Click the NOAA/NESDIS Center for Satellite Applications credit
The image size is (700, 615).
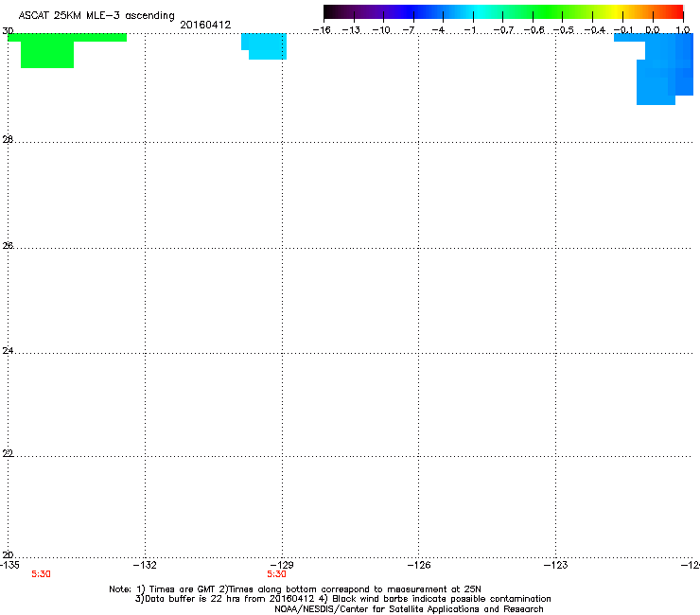(409, 609)
